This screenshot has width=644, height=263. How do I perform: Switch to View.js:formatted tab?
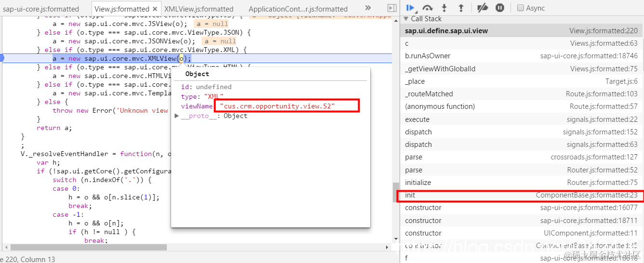(x=122, y=9)
